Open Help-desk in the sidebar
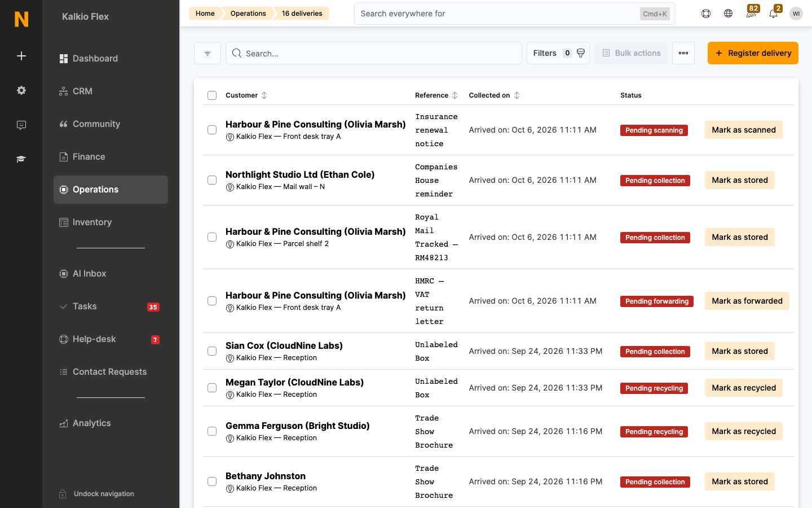 [111, 339]
